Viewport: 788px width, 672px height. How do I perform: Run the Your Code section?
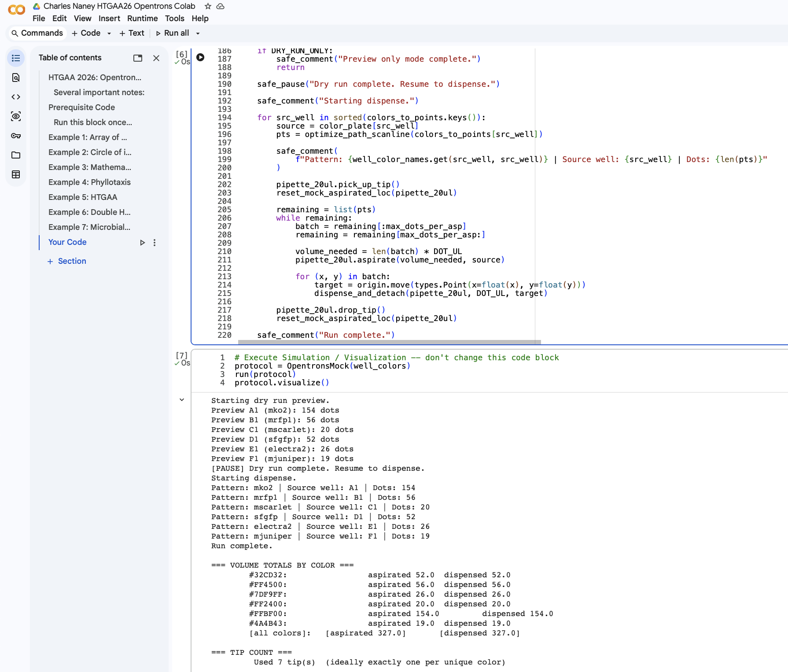click(142, 243)
